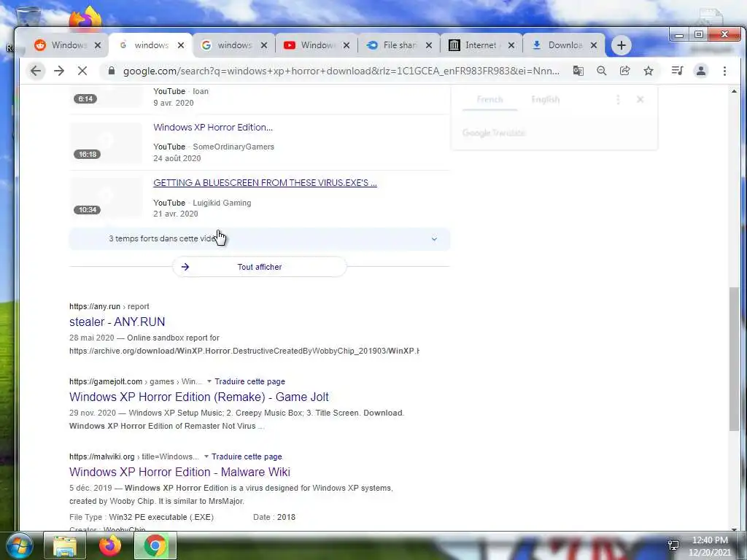Click the page scrollbar up arrow
This screenshot has width=747, height=560.
(x=734, y=91)
